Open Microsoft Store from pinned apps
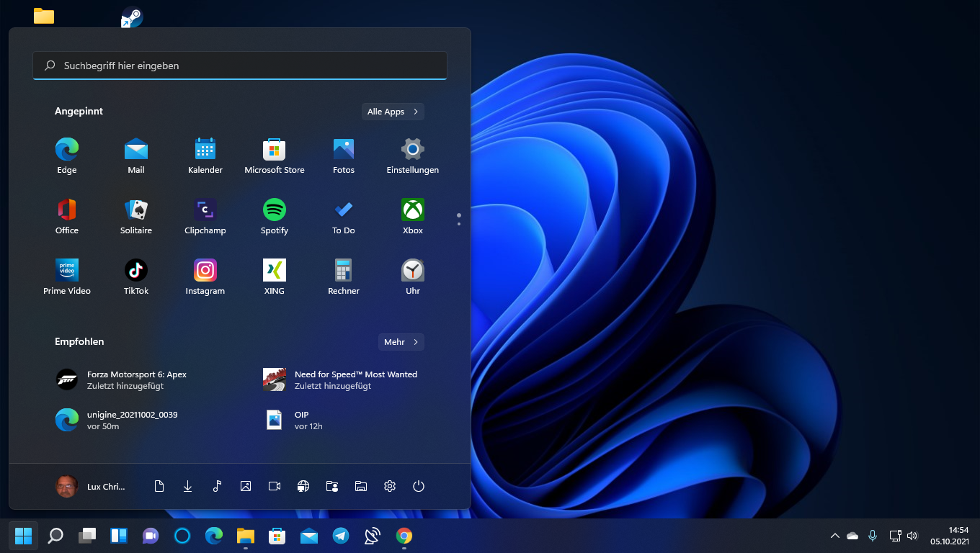The image size is (980, 553). click(275, 156)
